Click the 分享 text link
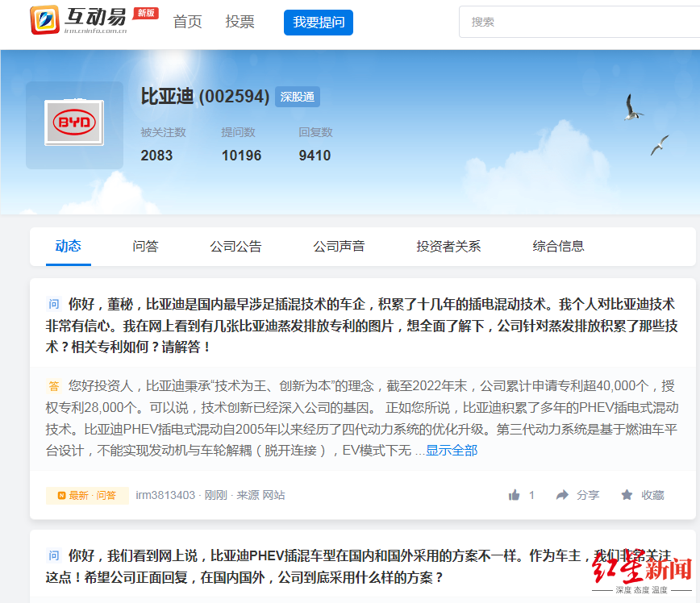Screen dimensions: 700x603 pyautogui.click(x=588, y=495)
